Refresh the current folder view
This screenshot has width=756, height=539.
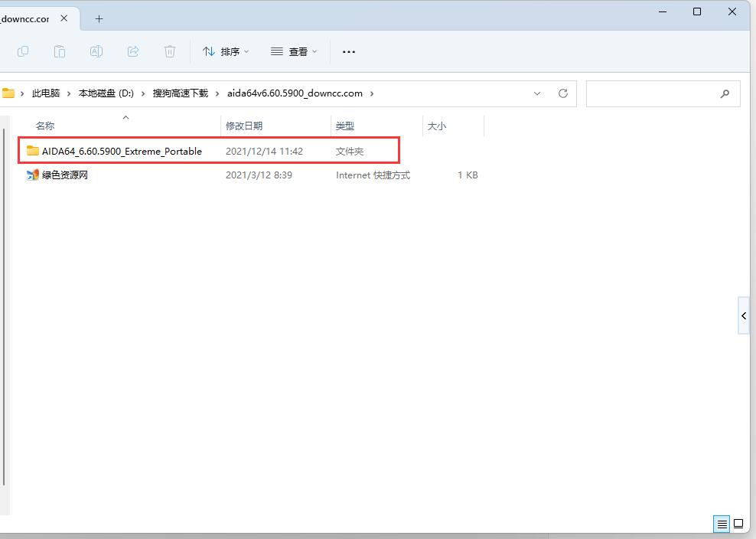[x=563, y=93]
